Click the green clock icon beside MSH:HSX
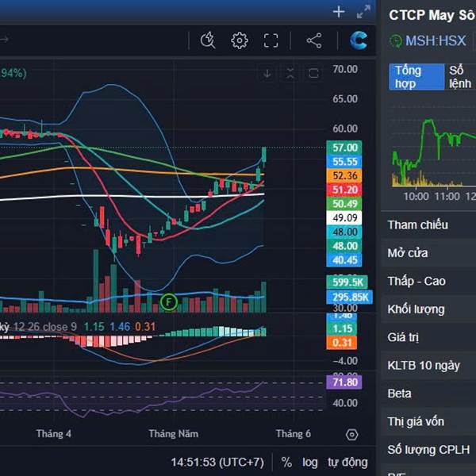This screenshot has height=476, width=476. 396,41
